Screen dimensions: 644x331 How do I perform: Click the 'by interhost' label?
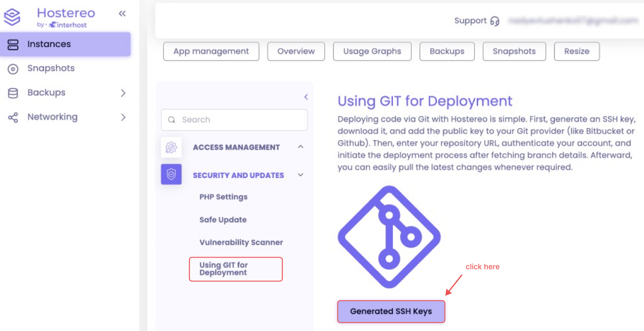(62, 25)
